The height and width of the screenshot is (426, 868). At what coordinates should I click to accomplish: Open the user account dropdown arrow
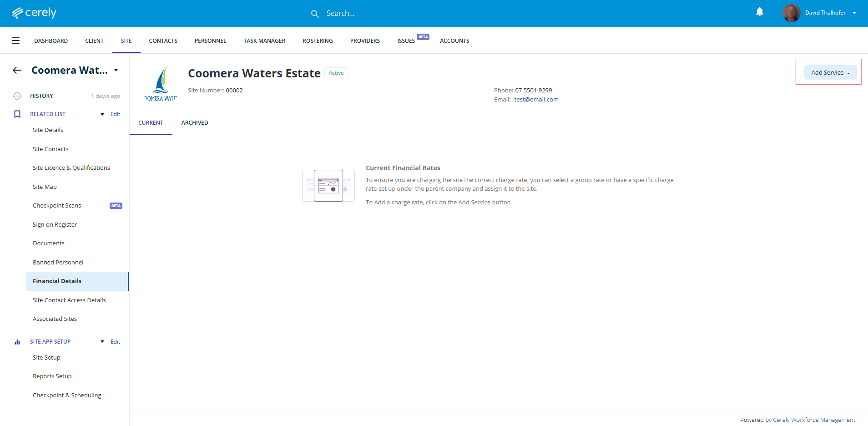click(854, 13)
